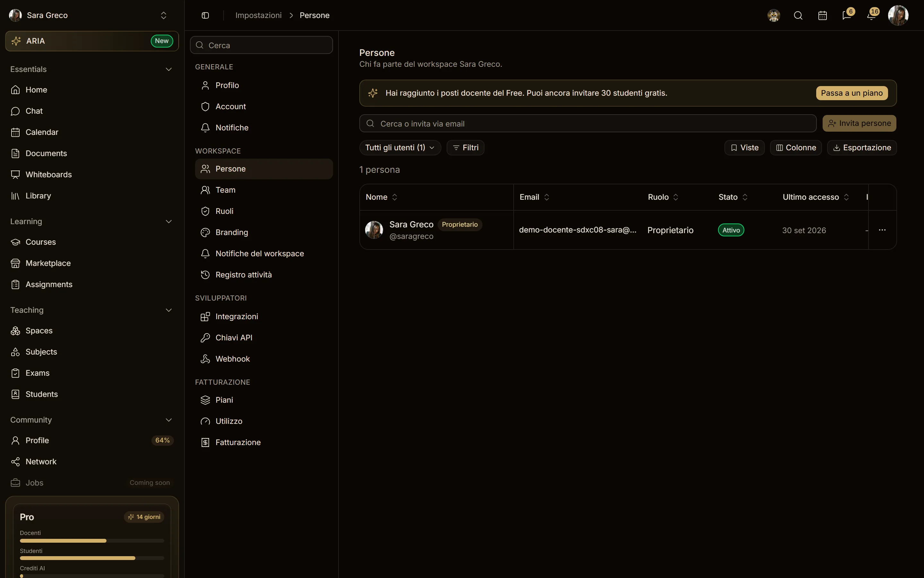Open Marketplace in sidebar
924x578 pixels.
click(x=92, y=263)
